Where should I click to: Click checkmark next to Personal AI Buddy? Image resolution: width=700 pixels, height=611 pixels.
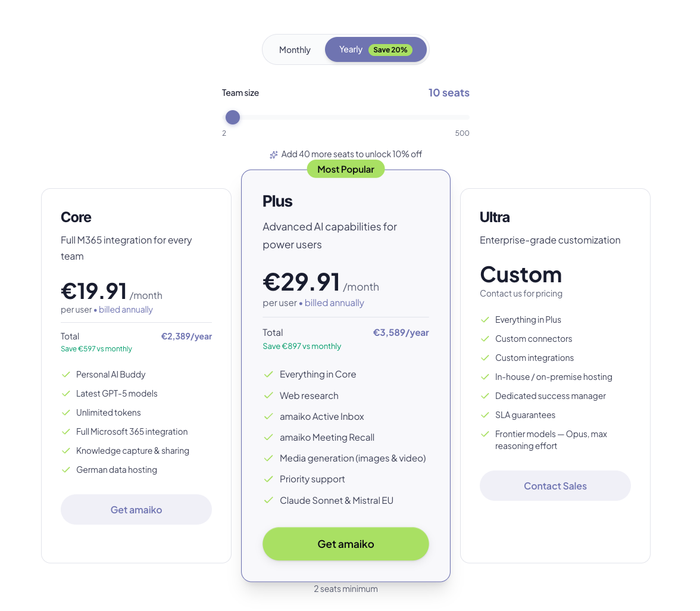tap(66, 375)
